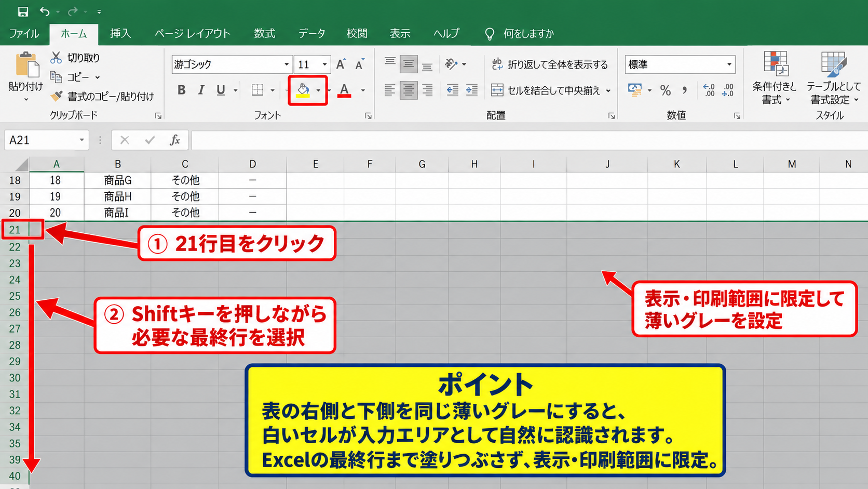Open the font size dropdown showing 11
The image size is (868, 489).
(x=324, y=64)
